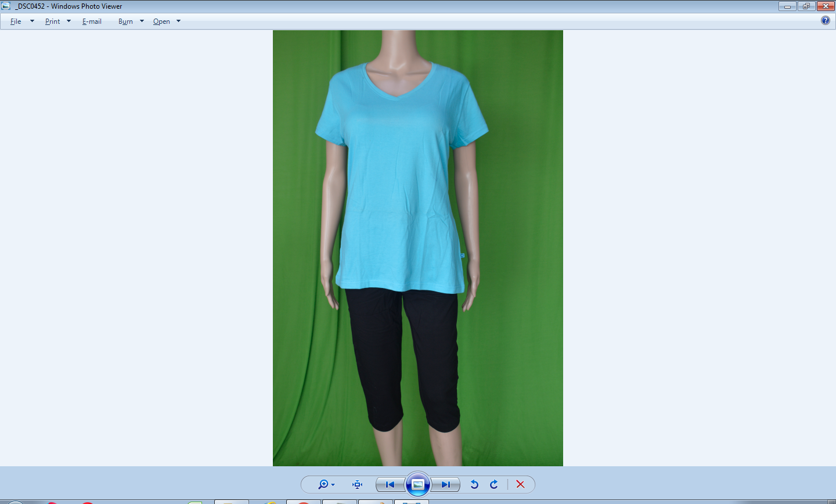Go to the previous photo

[390, 484]
